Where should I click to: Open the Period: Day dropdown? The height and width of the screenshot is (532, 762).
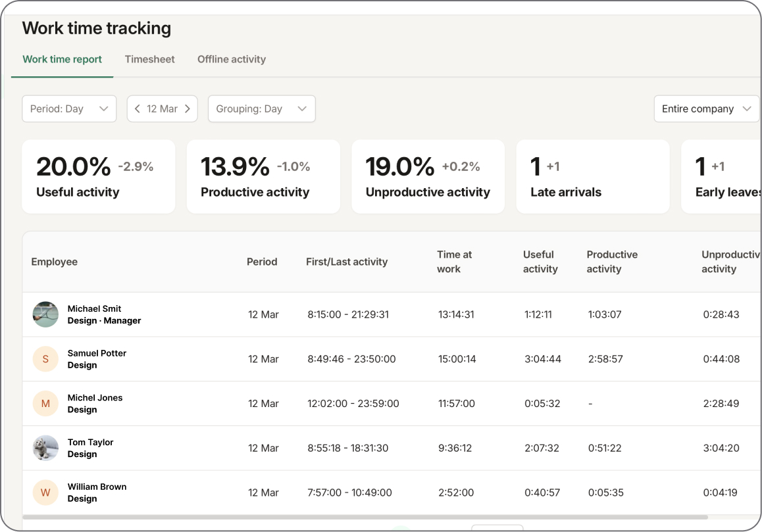(69, 109)
